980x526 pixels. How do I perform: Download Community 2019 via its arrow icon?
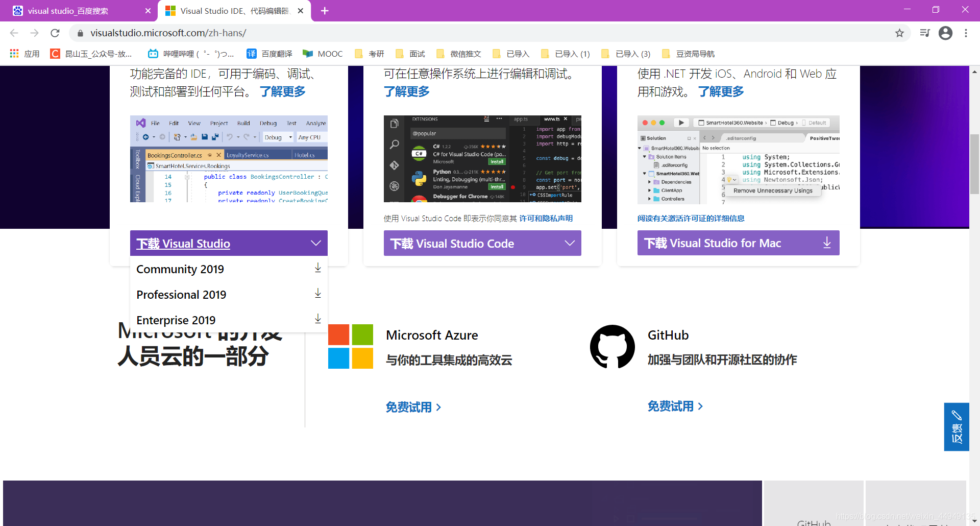(x=317, y=268)
